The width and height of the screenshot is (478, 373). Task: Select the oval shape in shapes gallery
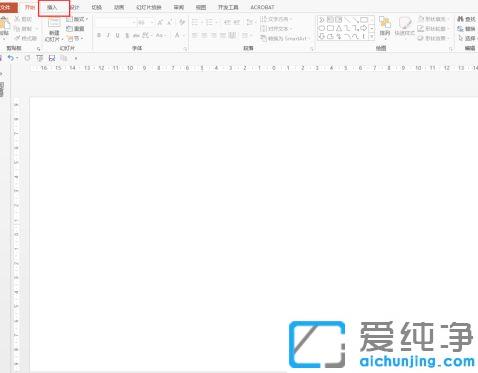click(x=322, y=28)
